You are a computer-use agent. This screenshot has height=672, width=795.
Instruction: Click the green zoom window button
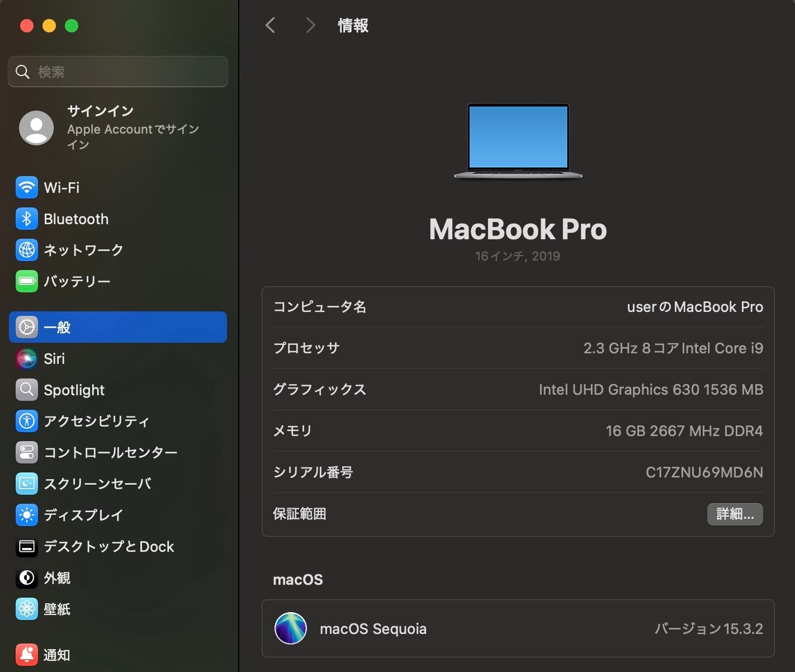point(72,26)
